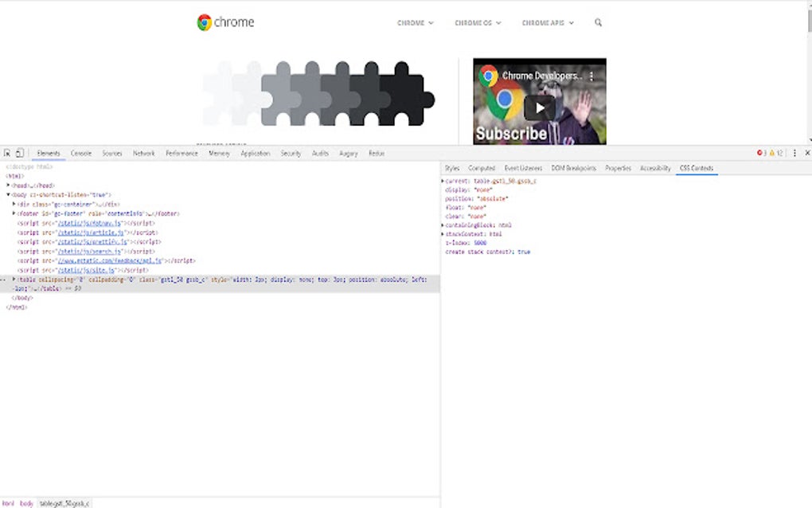Viewport: 812px width, 508px height.
Task: Open the DevTools customize menu (three dots)
Action: pos(794,153)
